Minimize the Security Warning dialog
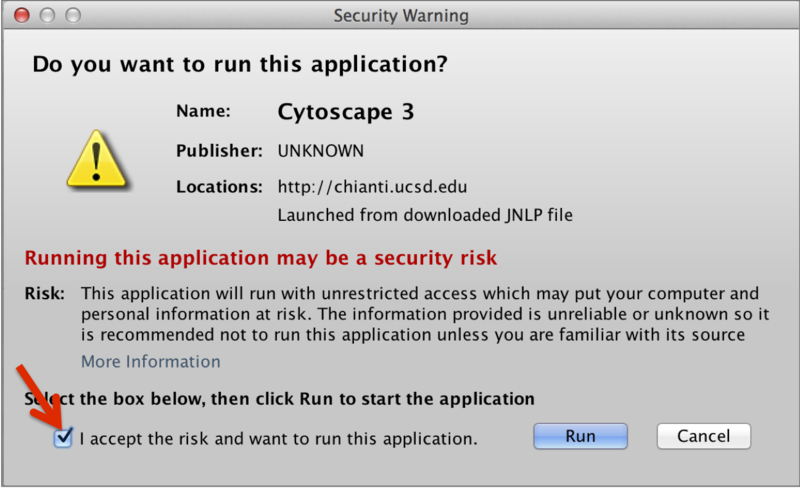Screen dimensions: 800x488 [x=47, y=15]
